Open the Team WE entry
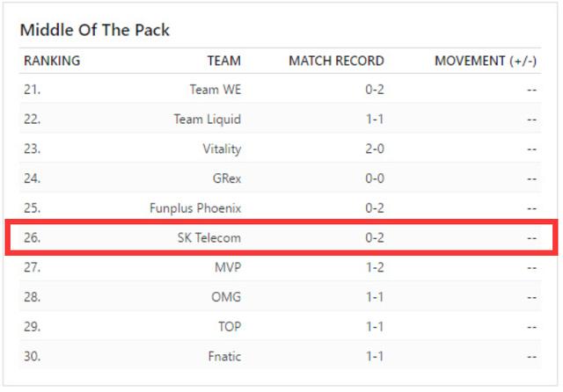Image resolution: width=563 pixels, height=392 pixels. tap(215, 90)
